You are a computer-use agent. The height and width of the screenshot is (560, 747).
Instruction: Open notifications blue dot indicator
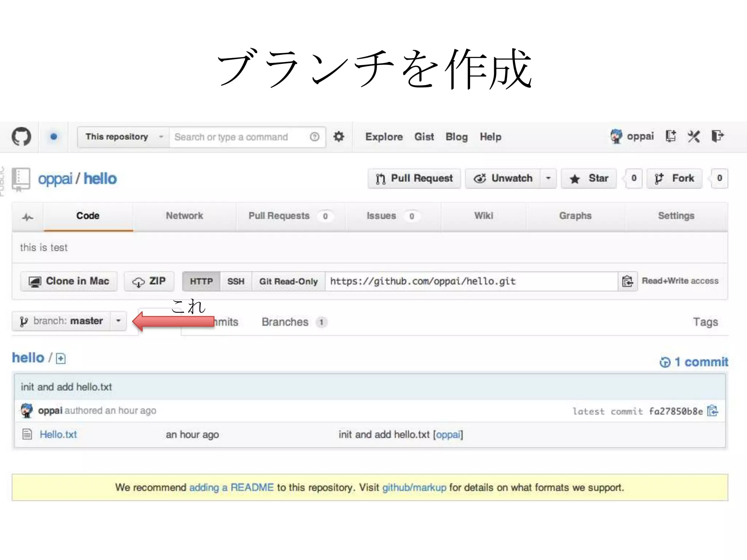tap(54, 137)
